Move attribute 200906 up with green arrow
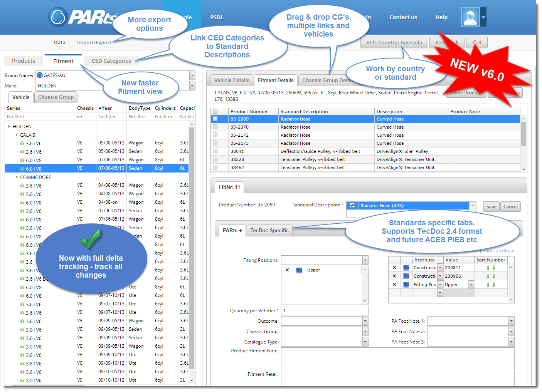The image size is (542, 392). (488, 276)
